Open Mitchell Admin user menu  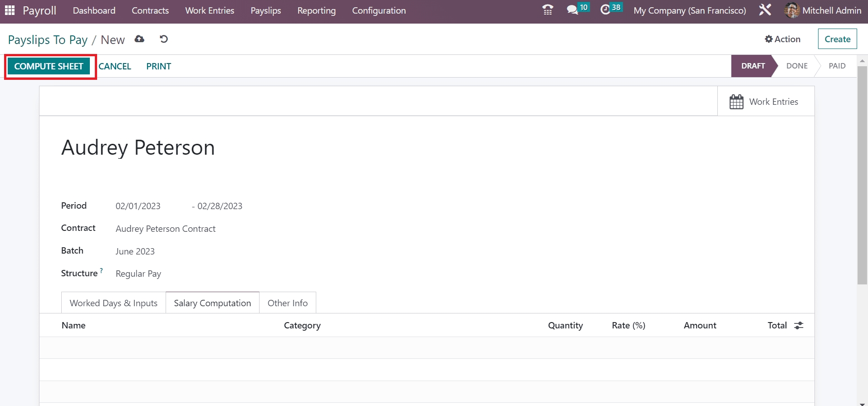click(823, 10)
